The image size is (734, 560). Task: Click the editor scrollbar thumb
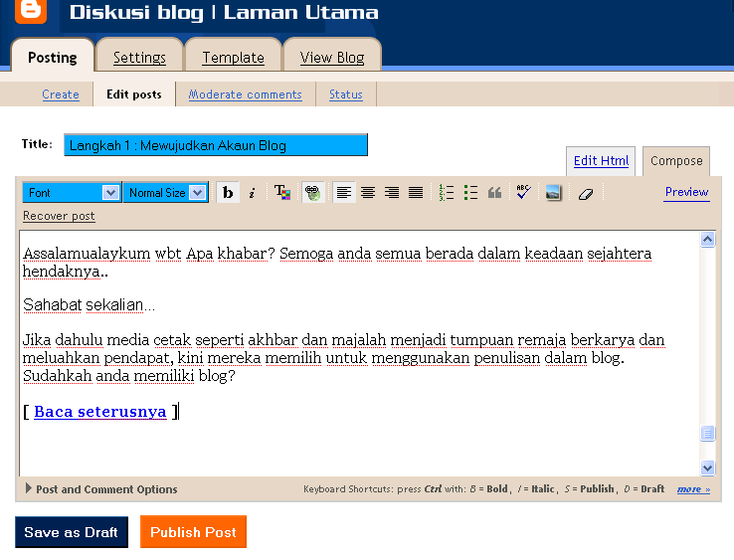[707, 433]
